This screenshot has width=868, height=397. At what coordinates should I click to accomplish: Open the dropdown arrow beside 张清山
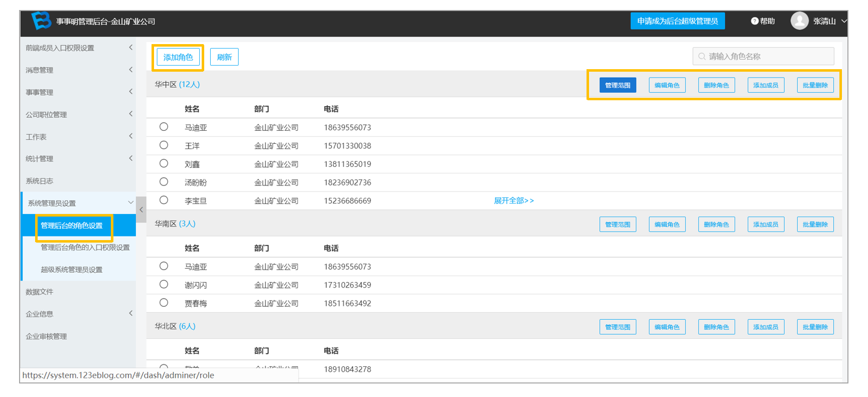click(844, 21)
